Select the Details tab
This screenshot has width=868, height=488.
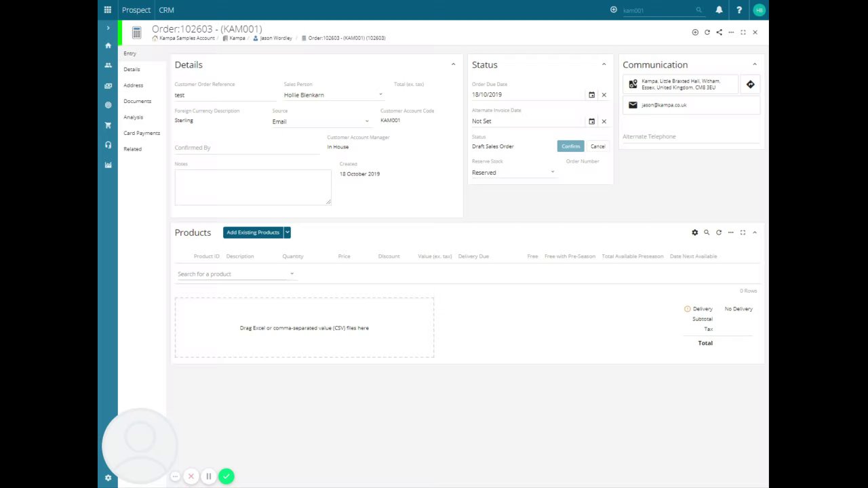(x=132, y=69)
